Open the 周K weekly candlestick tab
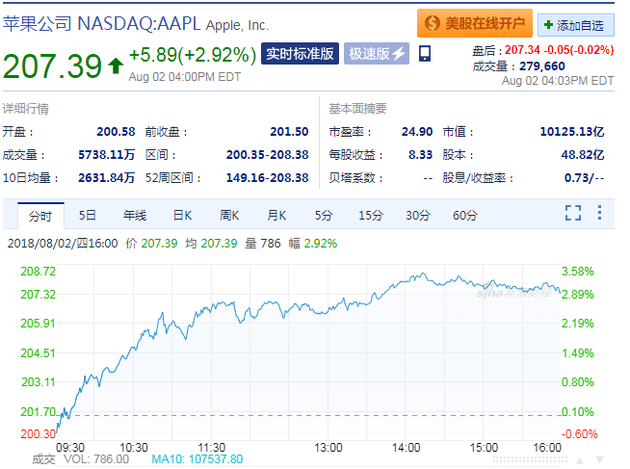 pyautogui.click(x=229, y=215)
